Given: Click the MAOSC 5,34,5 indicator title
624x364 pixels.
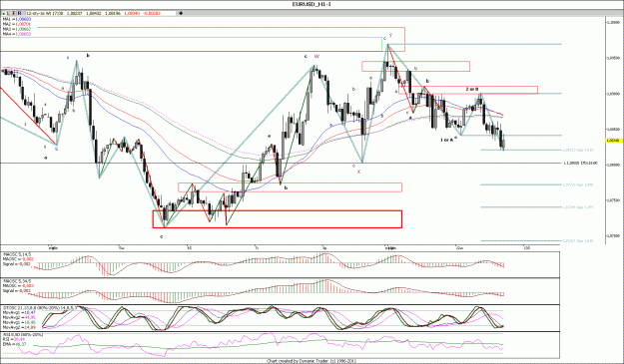Looking at the screenshot, I should [16, 281].
